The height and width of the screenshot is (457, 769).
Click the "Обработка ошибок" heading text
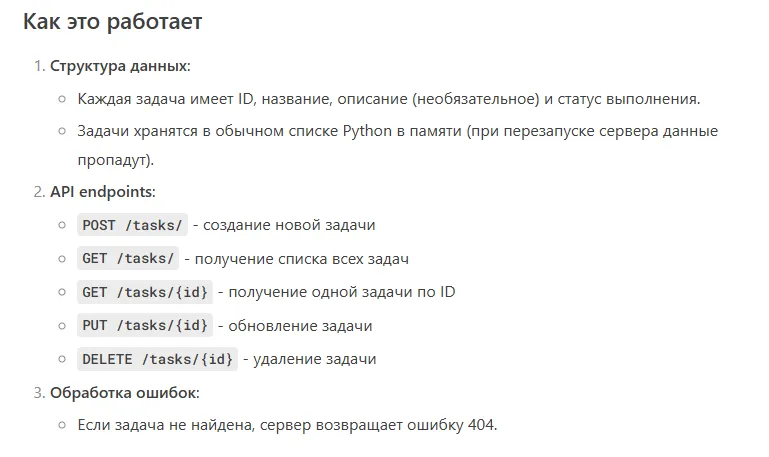point(125,393)
